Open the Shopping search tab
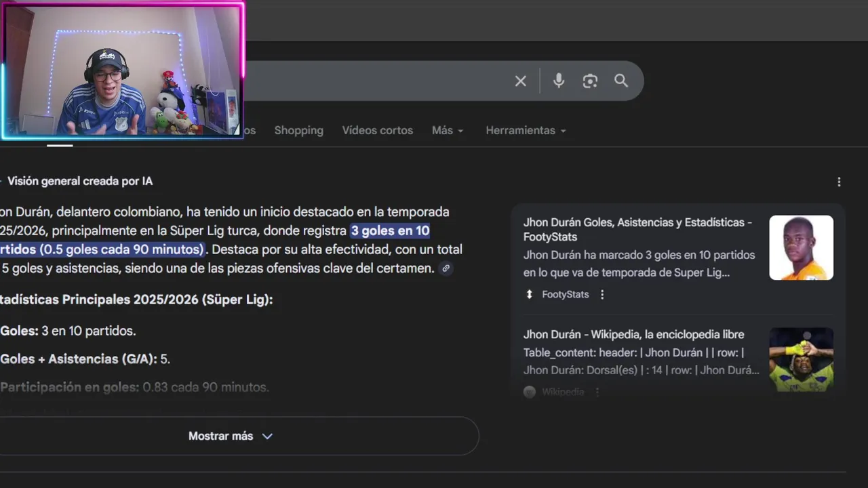868x488 pixels. click(x=298, y=130)
